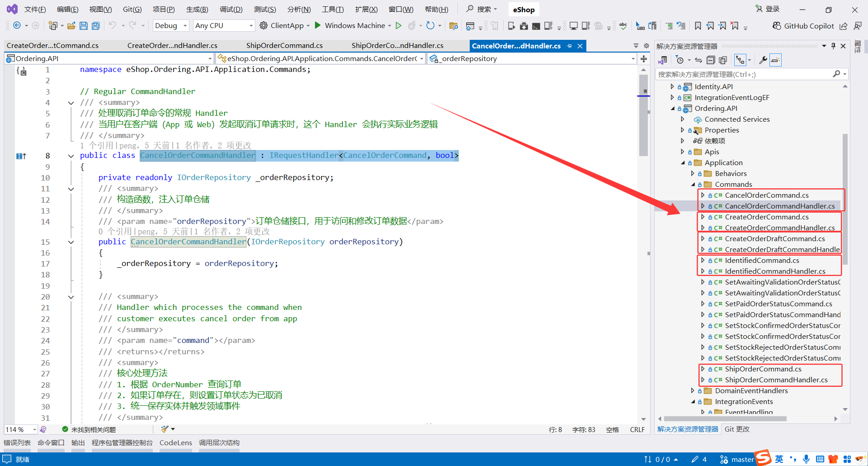Open the 工具(T) menu
This screenshot has height=466, width=868.
(333, 10)
